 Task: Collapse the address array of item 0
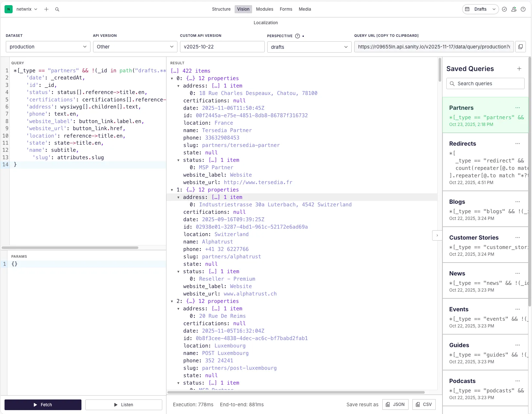coord(178,86)
